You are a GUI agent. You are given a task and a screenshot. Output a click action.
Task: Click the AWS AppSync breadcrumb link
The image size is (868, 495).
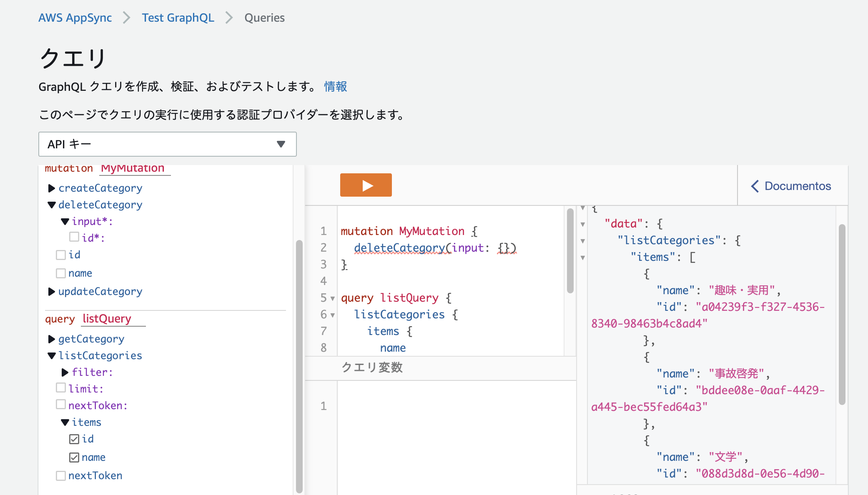pos(75,18)
